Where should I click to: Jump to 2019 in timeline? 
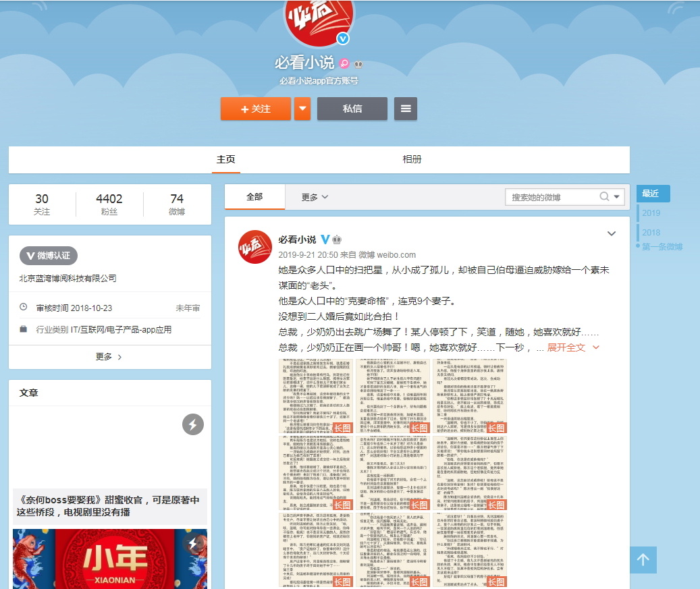click(651, 213)
